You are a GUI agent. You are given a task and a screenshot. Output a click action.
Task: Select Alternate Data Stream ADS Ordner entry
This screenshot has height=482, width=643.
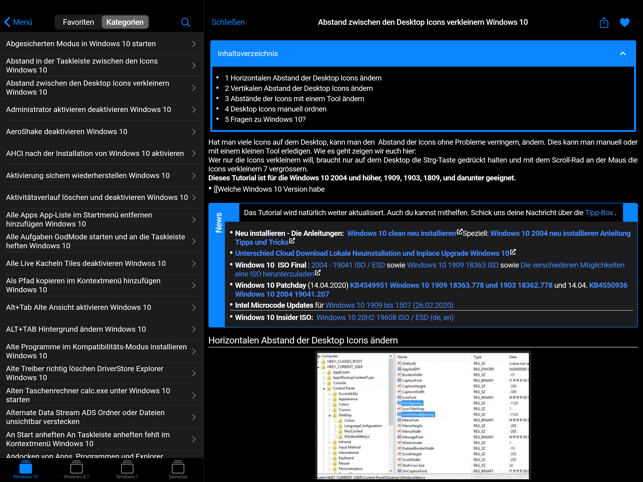102,417
